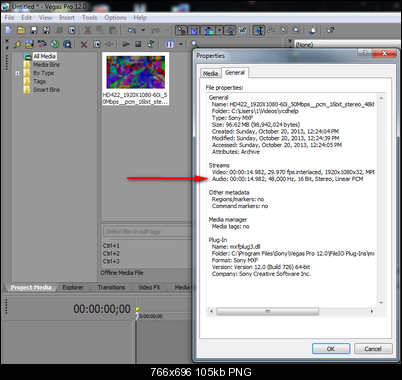The height and width of the screenshot is (380, 402).
Task: Click the OK button in Properties
Action: (x=331, y=349)
